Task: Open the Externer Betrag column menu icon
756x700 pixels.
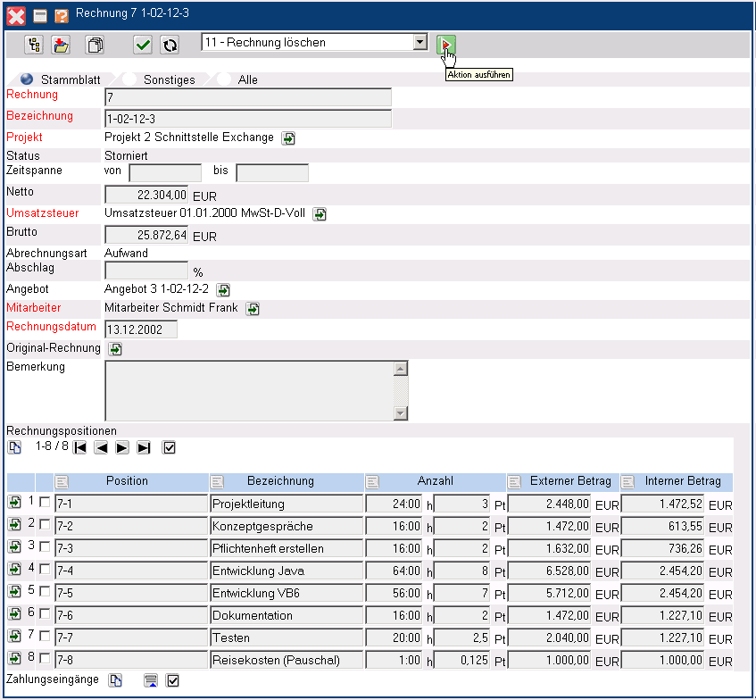Action: tap(515, 481)
